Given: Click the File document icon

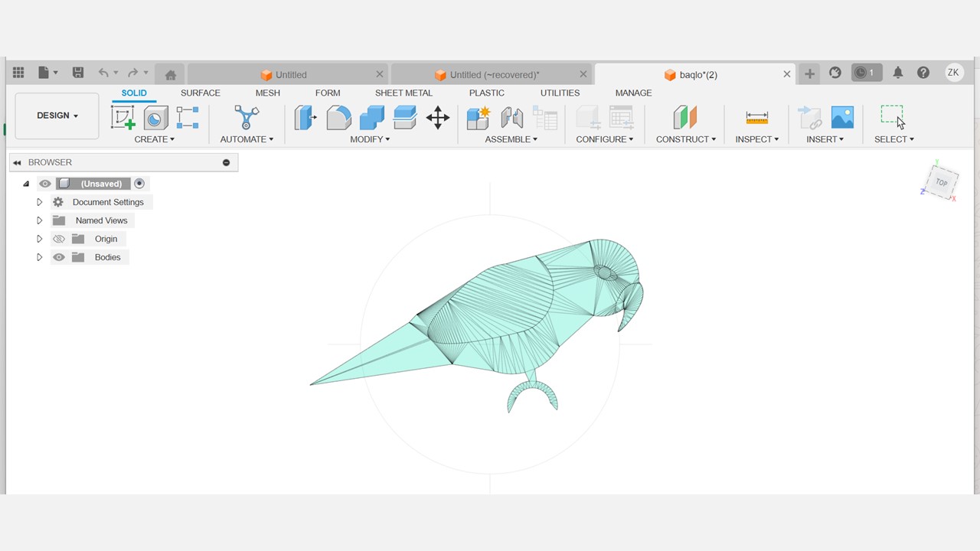Looking at the screenshot, I should coord(44,73).
